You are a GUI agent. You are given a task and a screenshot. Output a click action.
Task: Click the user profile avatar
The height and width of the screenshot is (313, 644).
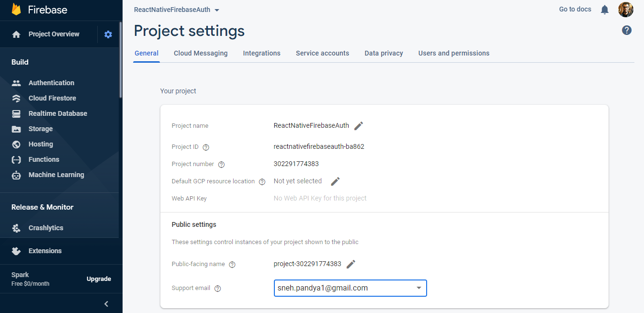coord(625,10)
